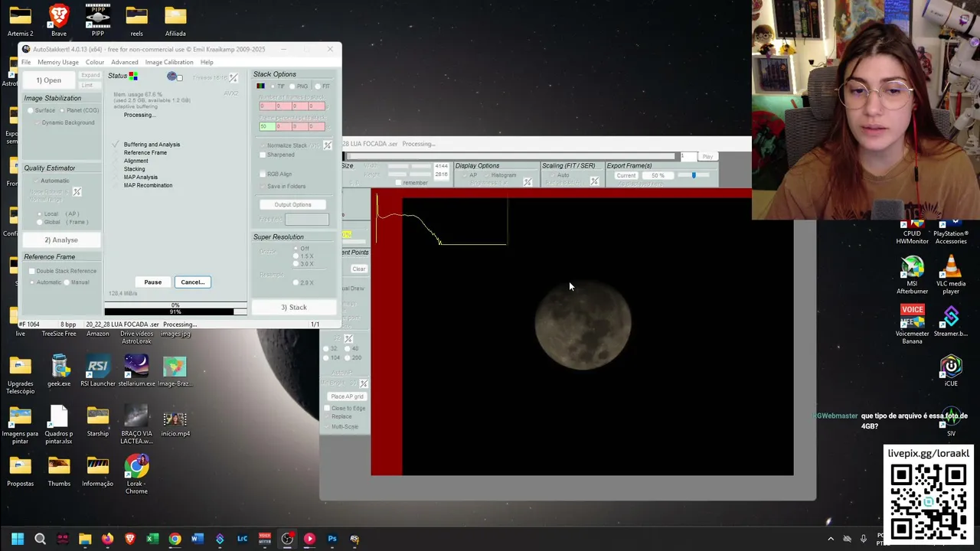Select the Manual reference frame option
The image size is (980, 551).
(77, 282)
